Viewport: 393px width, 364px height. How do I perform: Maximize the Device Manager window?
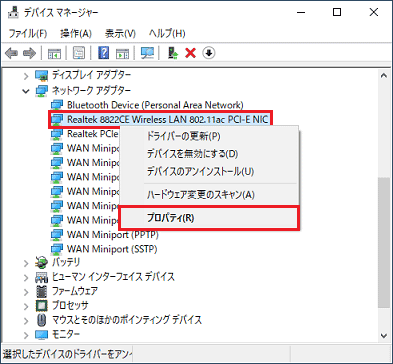pos(337,12)
